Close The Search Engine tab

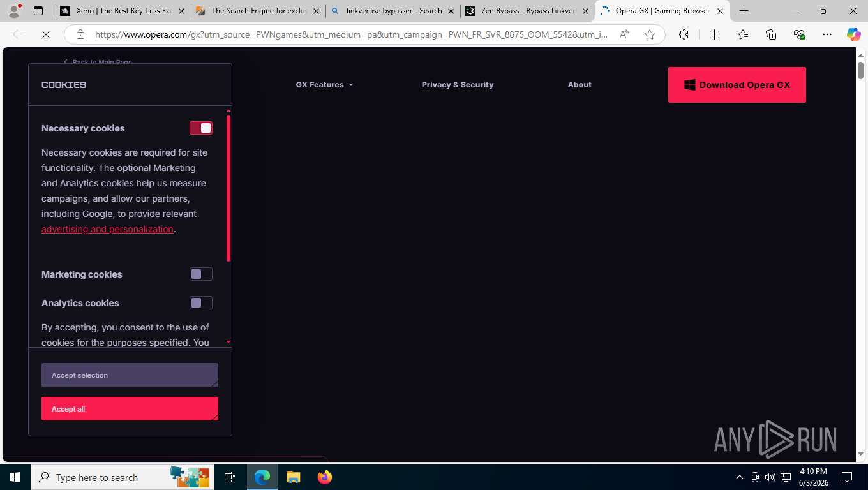point(316,11)
